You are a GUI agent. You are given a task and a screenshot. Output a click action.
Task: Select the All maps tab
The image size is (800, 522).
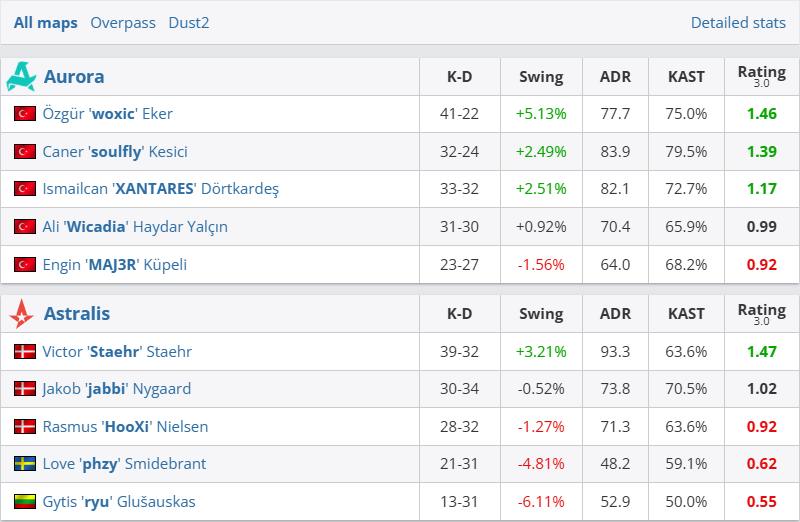pos(45,22)
